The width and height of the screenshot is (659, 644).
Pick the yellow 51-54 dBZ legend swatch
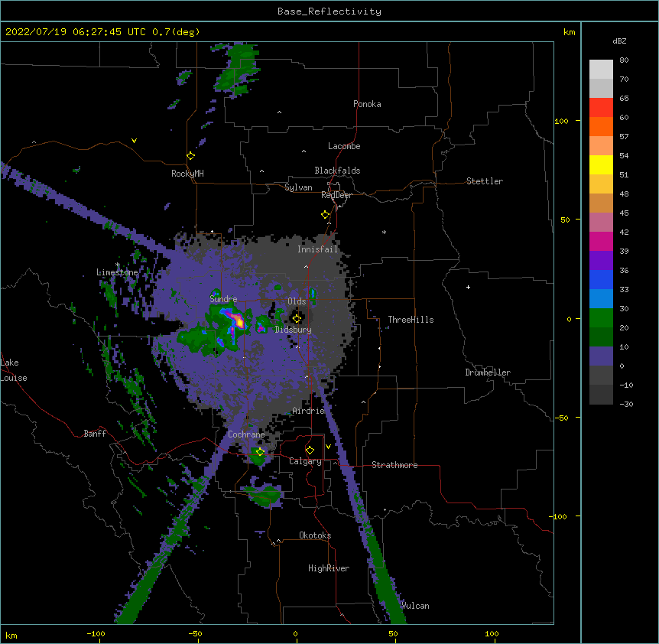(601, 164)
